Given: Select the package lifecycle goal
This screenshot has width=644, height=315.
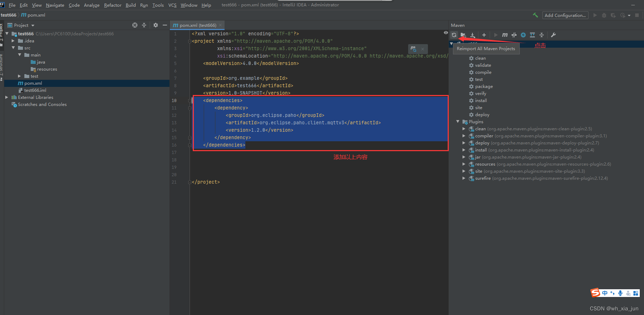Looking at the screenshot, I should [484, 87].
